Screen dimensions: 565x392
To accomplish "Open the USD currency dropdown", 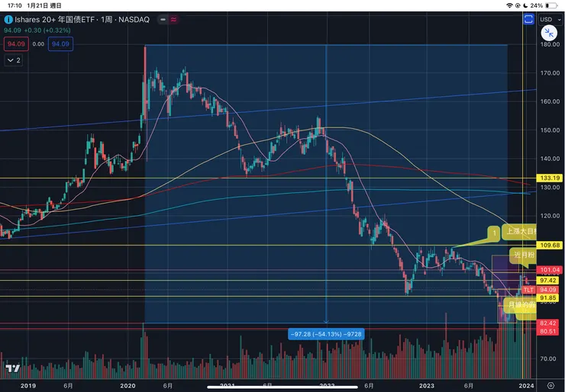I will coord(548,19).
